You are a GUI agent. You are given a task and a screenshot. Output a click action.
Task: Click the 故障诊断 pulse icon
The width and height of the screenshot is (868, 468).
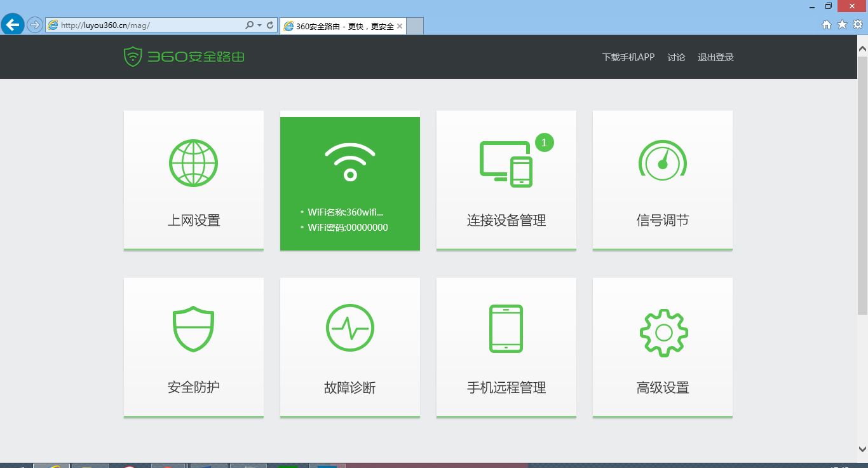coord(350,329)
